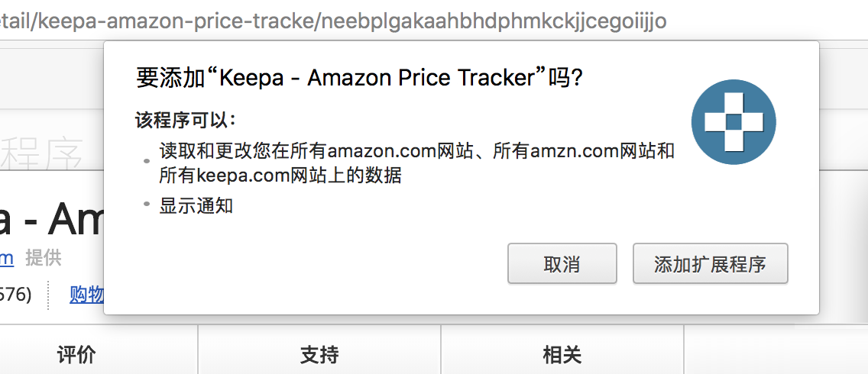Open the 购物 category link
This screenshot has height=374, width=868.
pos(87,295)
